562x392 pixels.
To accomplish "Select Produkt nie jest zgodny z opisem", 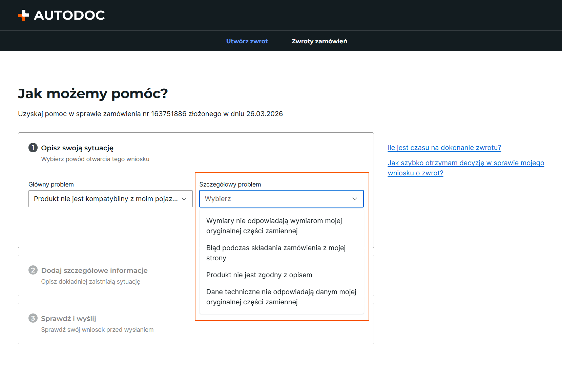I will tap(282, 275).
